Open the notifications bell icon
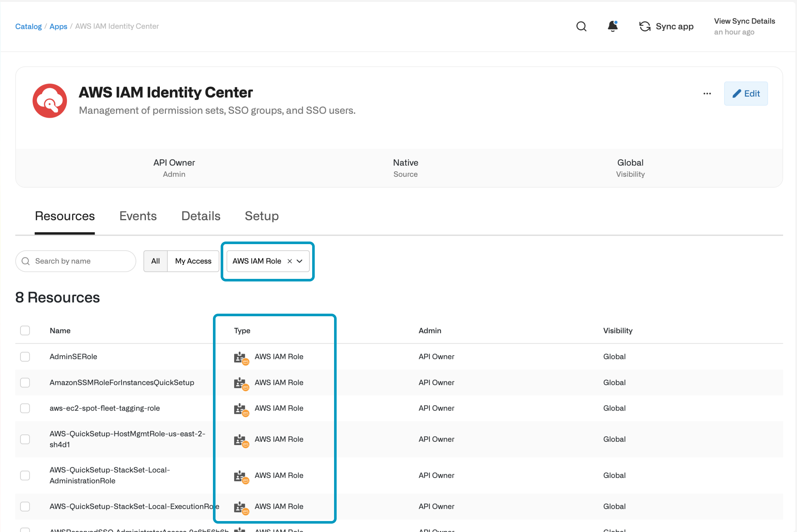 [x=612, y=26]
